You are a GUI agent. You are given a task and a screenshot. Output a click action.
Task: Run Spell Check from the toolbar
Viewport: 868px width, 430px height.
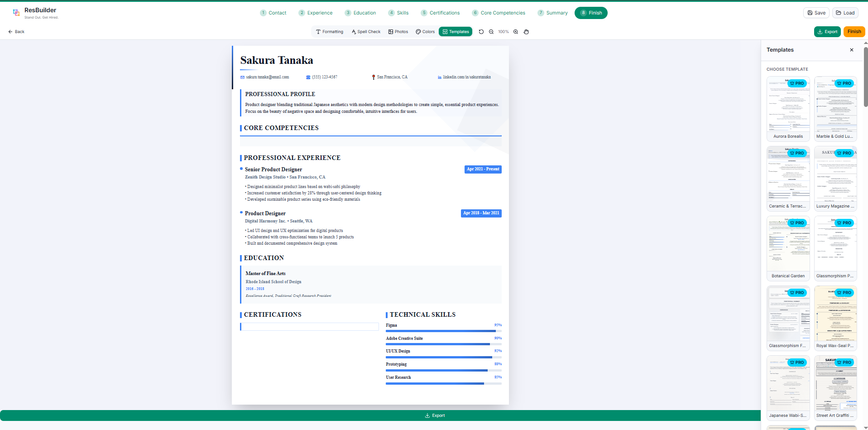(366, 32)
